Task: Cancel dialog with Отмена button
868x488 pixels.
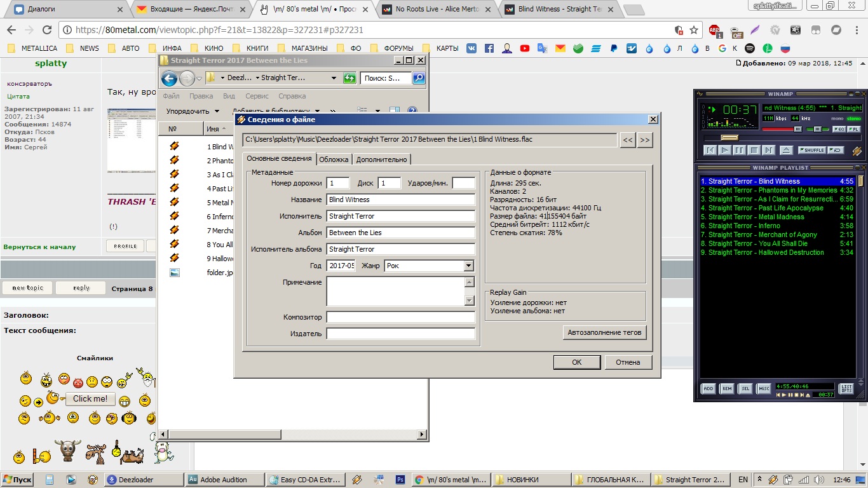Action: 628,362
